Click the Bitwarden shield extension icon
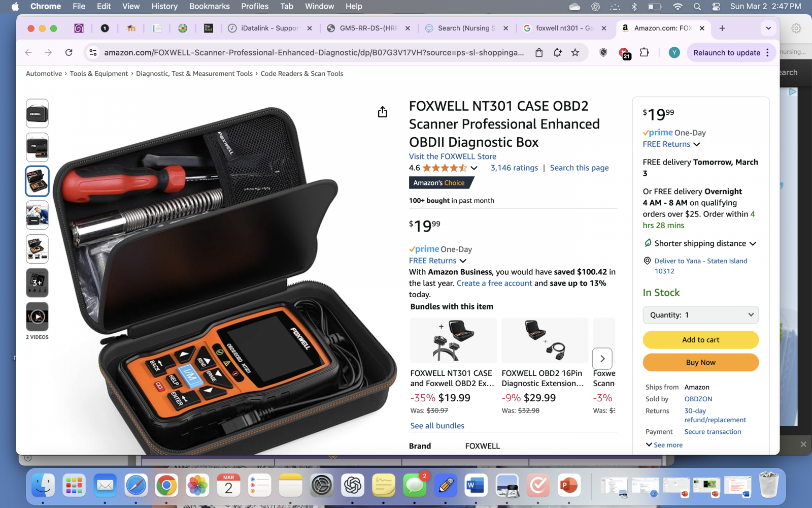Screen dimensions: 812x508 pyautogui.click(x=603, y=52)
